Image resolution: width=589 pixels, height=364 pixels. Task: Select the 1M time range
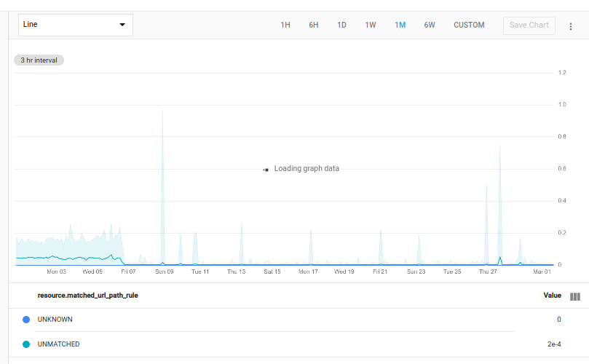pos(400,25)
